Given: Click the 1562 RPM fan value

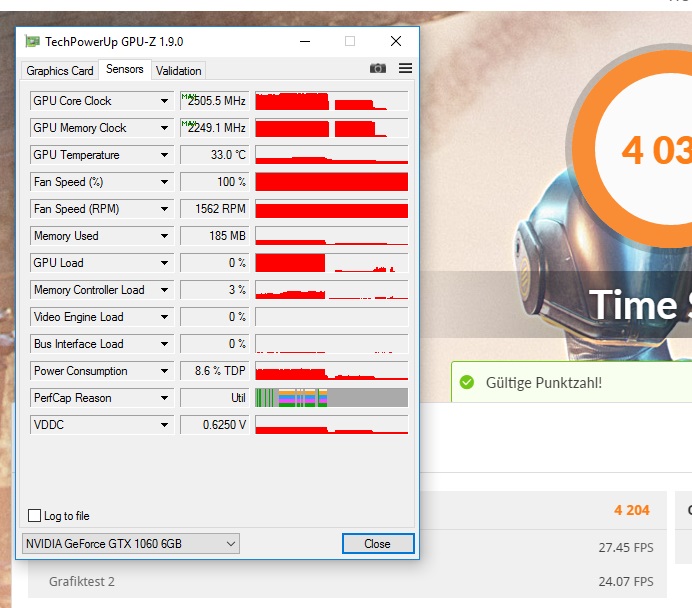Looking at the screenshot, I should 214,209.
